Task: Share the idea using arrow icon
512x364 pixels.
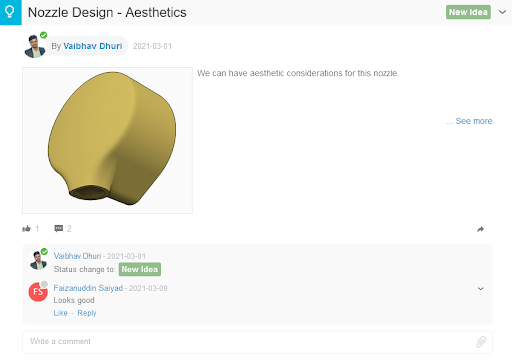Action: click(x=480, y=229)
